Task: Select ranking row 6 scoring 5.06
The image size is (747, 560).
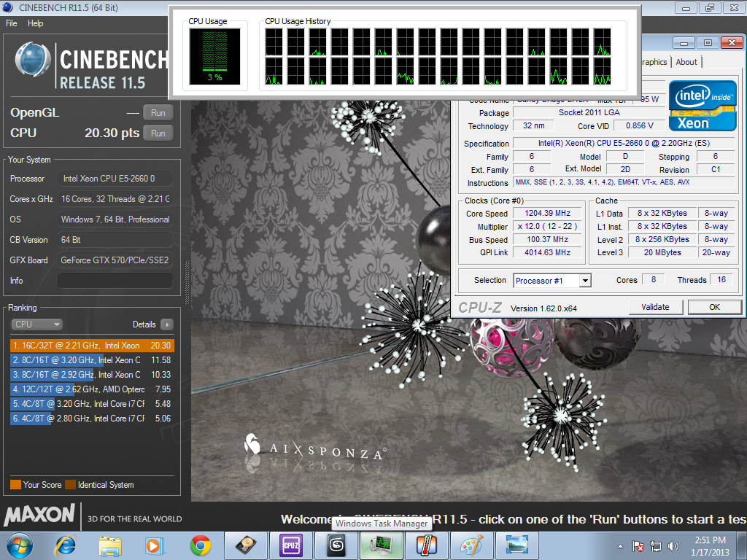Action: point(92,419)
